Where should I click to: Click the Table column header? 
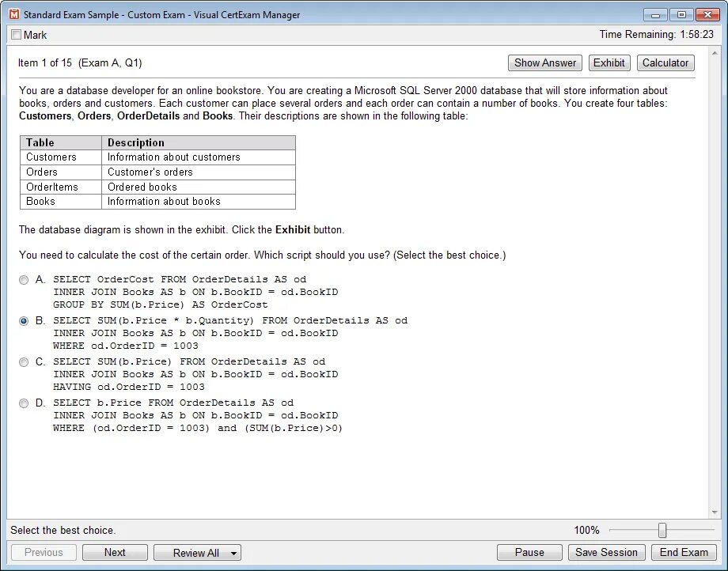(x=61, y=143)
